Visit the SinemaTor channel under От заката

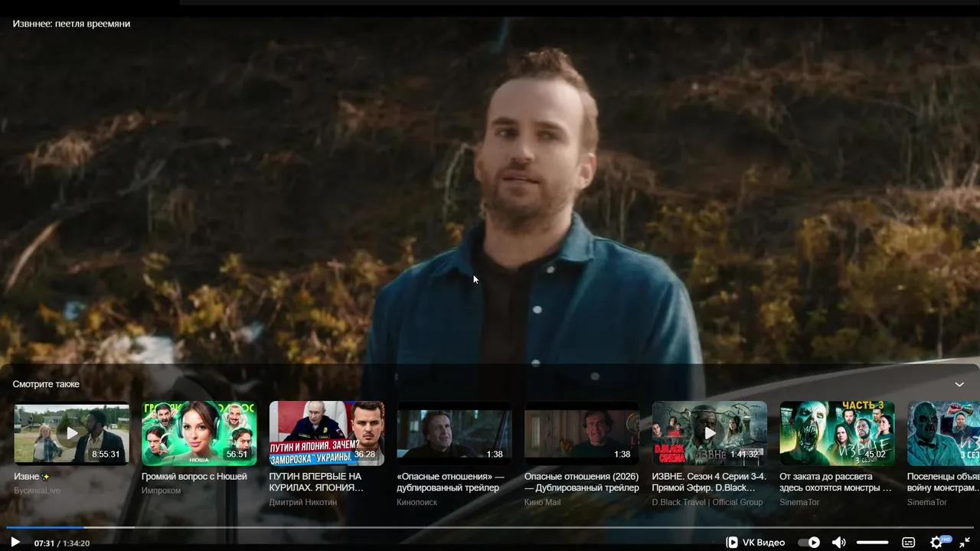click(799, 502)
